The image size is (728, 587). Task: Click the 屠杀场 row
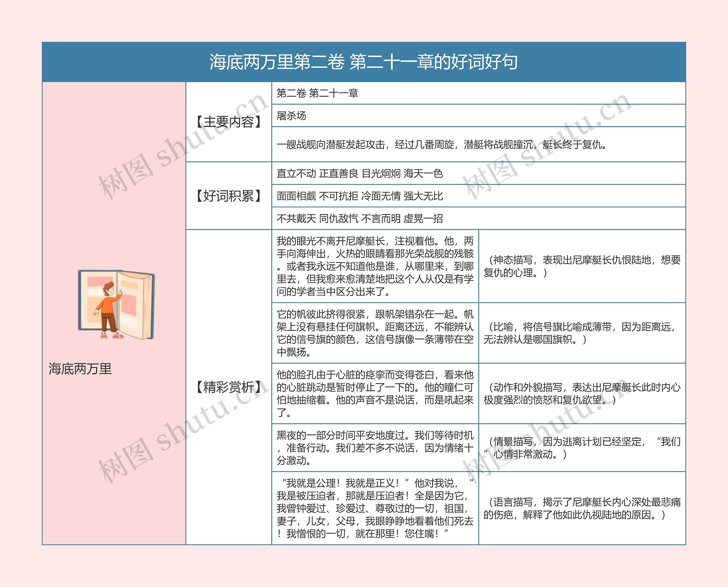(479, 116)
